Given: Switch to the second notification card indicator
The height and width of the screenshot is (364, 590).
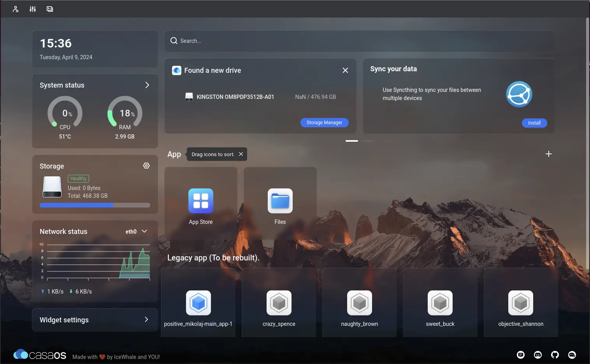Looking at the screenshot, I should 367,141.
